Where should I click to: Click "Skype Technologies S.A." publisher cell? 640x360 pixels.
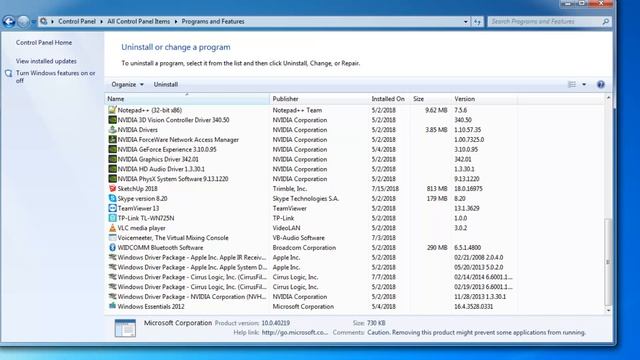tap(305, 198)
